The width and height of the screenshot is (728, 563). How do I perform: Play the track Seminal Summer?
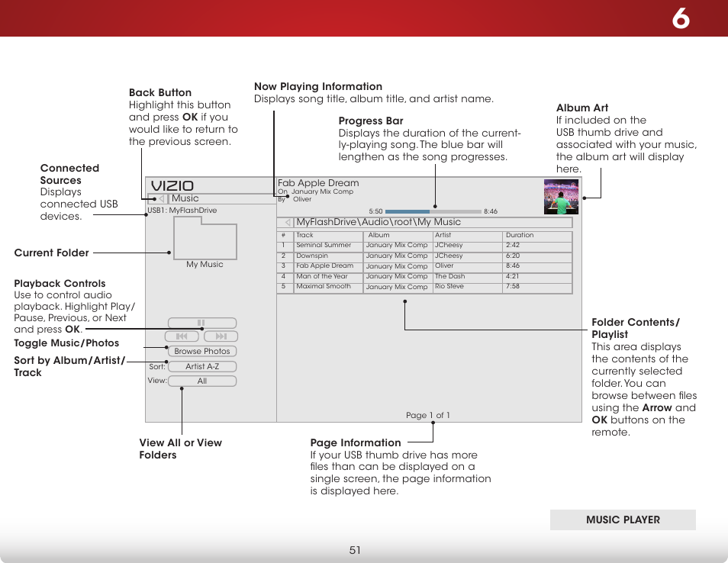coord(324,245)
